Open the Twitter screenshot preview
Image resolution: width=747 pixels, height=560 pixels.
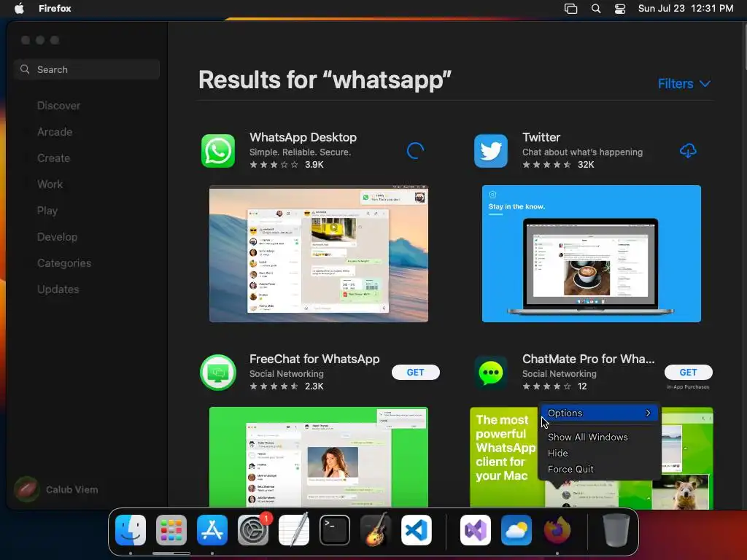tap(591, 254)
